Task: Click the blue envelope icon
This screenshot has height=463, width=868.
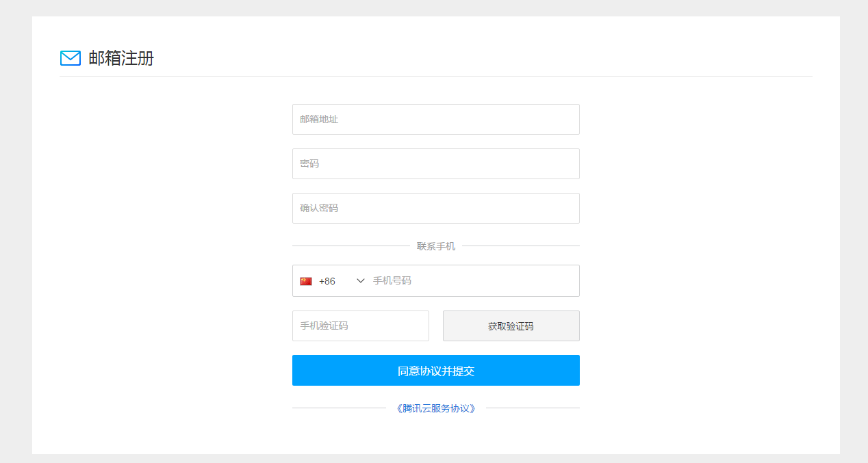Action: point(71,58)
